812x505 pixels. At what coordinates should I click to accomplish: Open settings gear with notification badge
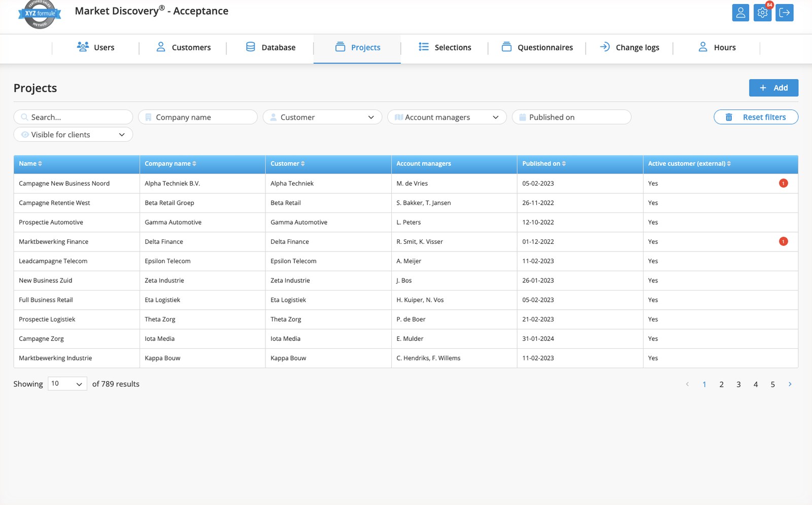[x=762, y=13]
